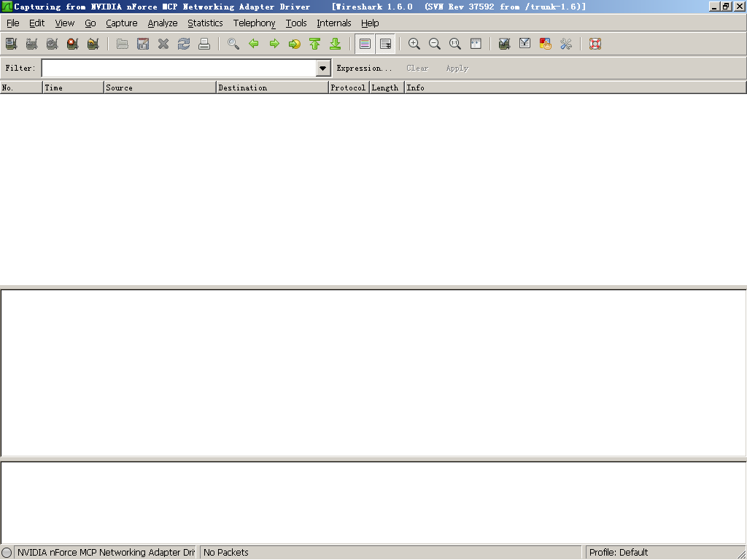Screen dimensions: 747x560
Task: Toggle auto scroll in live capture
Action: (x=385, y=44)
